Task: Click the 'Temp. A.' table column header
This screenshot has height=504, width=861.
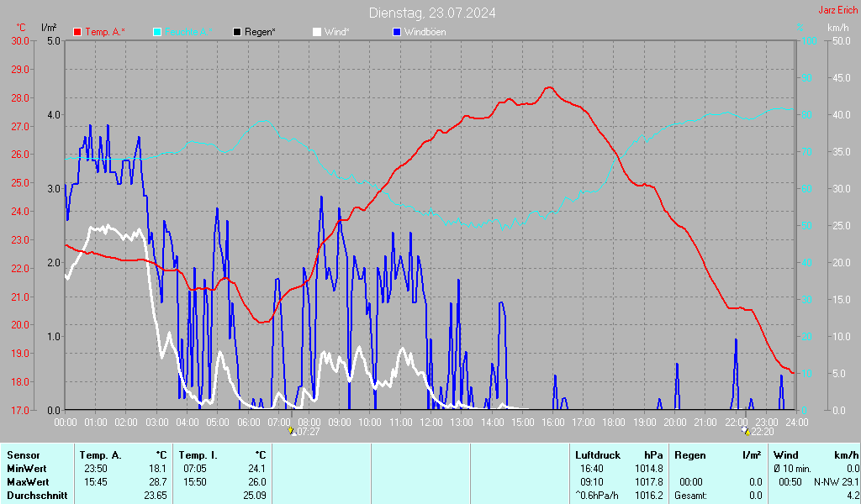Action: (101, 455)
